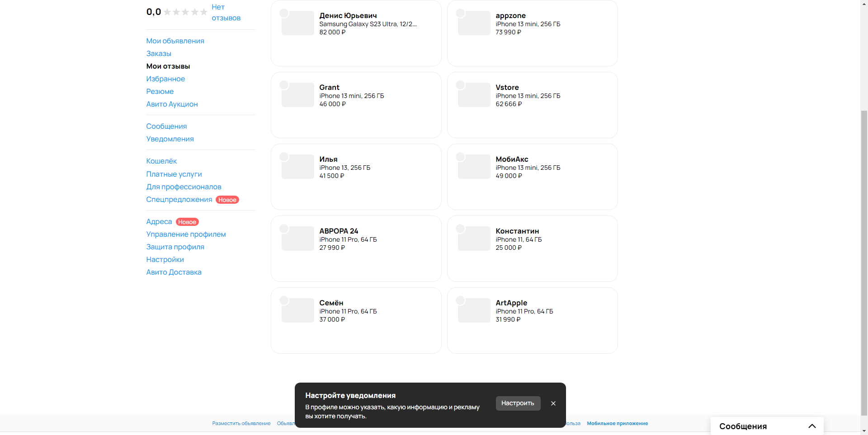Image resolution: width=868 pixels, height=435 pixels.
Task: Open the Денис Юрьевич Samsung Galaxy card thumbnail
Action: point(297,23)
